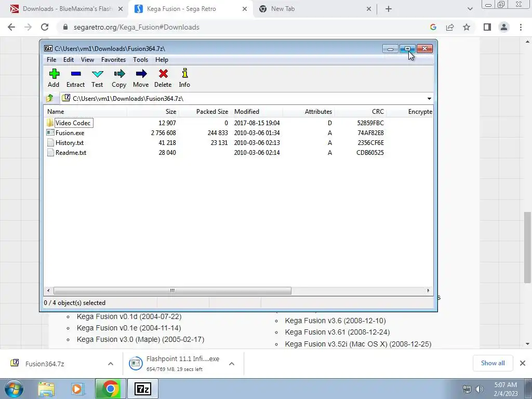Sort by the Size column header
This screenshot has width=532, height=399.
[x=153, y=112]
